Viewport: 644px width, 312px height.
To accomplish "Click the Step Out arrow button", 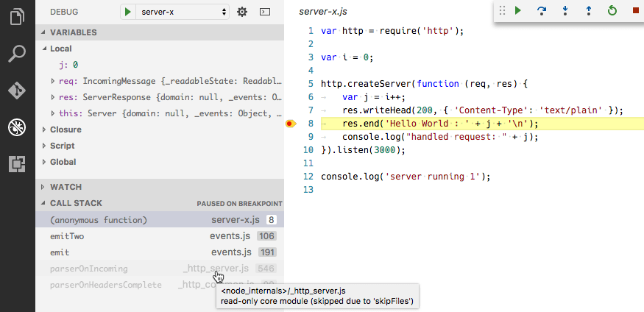I will [x=588, y=11].
